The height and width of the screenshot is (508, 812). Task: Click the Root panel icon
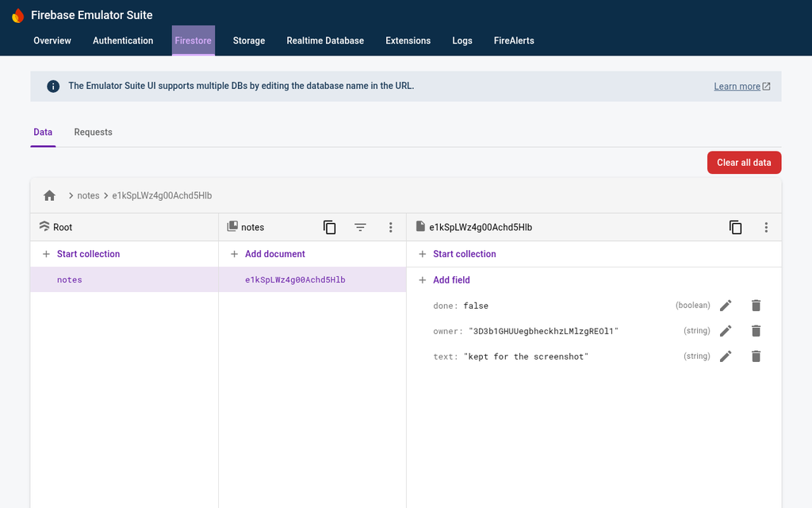point(44,226)
